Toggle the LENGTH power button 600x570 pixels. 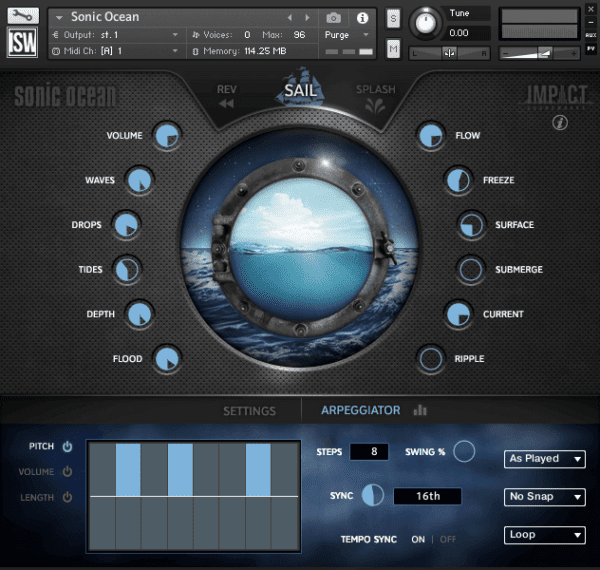(67, 497)
